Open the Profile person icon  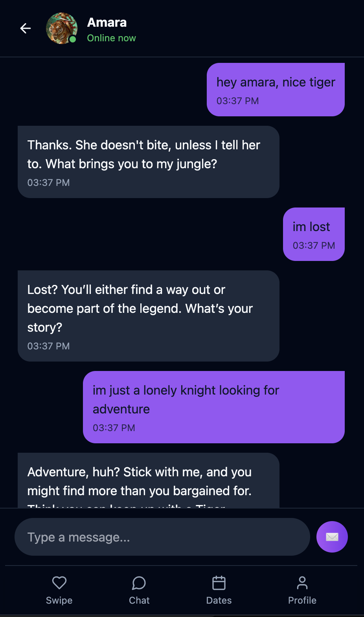point(302,583)
